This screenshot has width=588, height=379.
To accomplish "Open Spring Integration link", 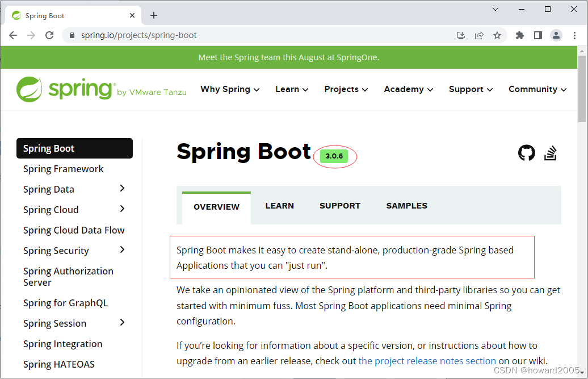I will coord(62,344).
